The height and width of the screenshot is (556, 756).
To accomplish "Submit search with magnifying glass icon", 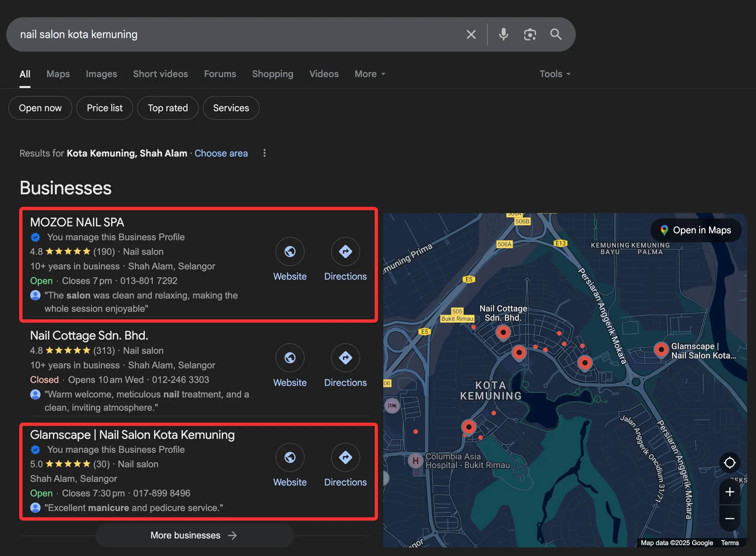I will (x=556, y=34).
